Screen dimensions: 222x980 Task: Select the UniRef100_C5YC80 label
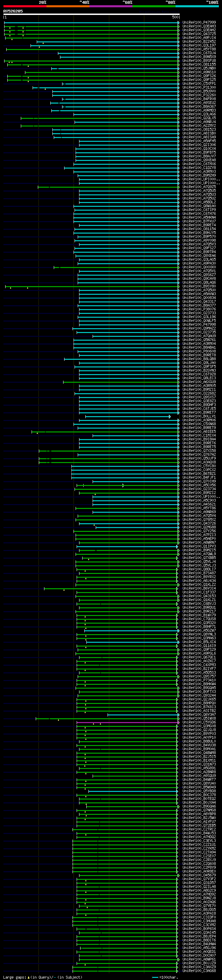[199, 466]
